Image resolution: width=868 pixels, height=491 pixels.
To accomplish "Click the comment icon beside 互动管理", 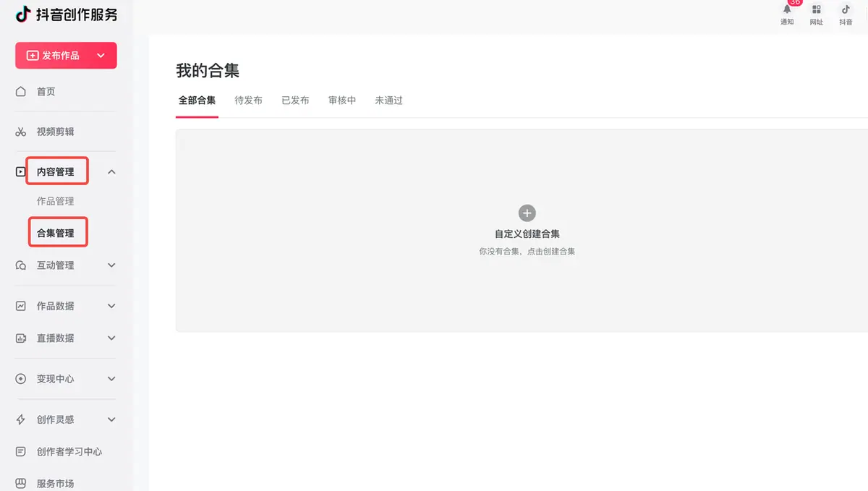I will (21, 265).
